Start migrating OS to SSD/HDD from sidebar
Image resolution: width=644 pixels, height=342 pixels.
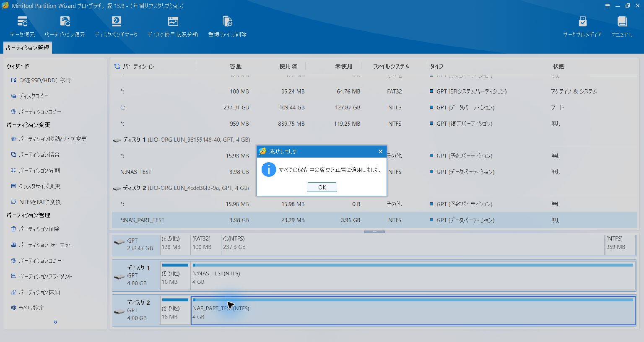click(41, 80)
